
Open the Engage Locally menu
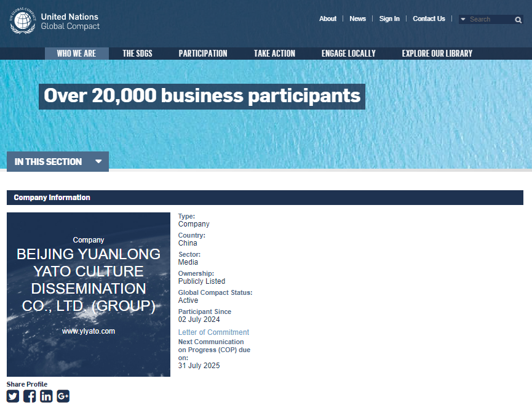(349, 54)
